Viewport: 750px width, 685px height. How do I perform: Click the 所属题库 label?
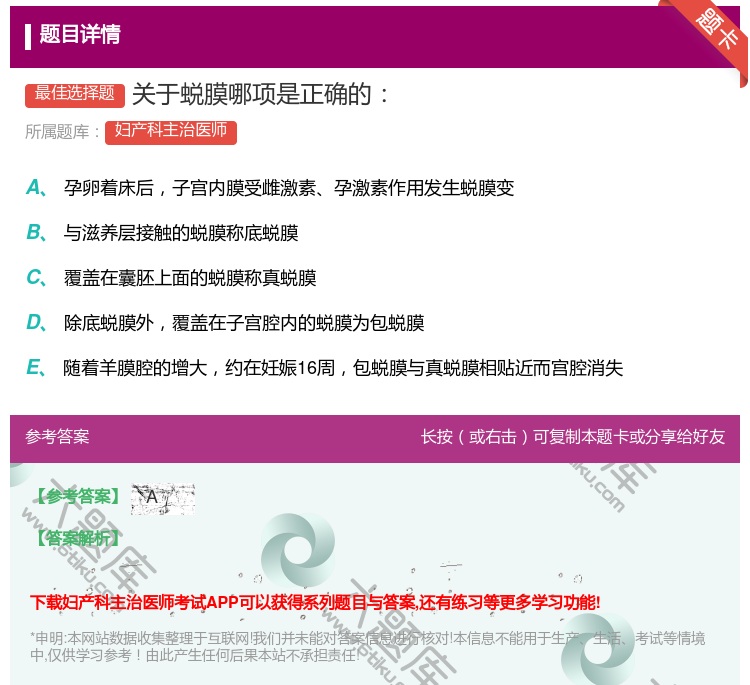pos(62,132)
